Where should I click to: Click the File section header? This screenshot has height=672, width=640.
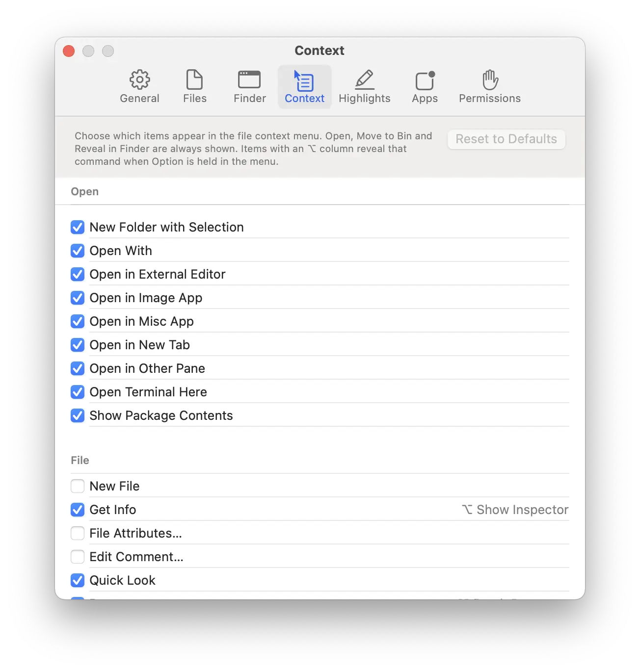tap(80, 460)
